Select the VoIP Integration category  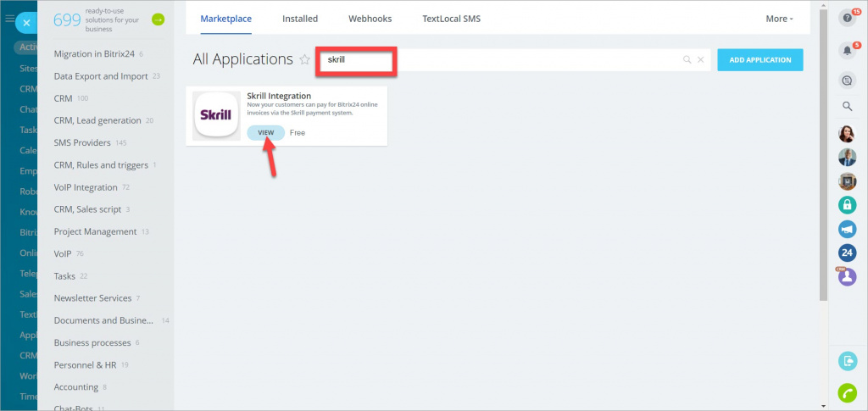(x=86, y=187)
